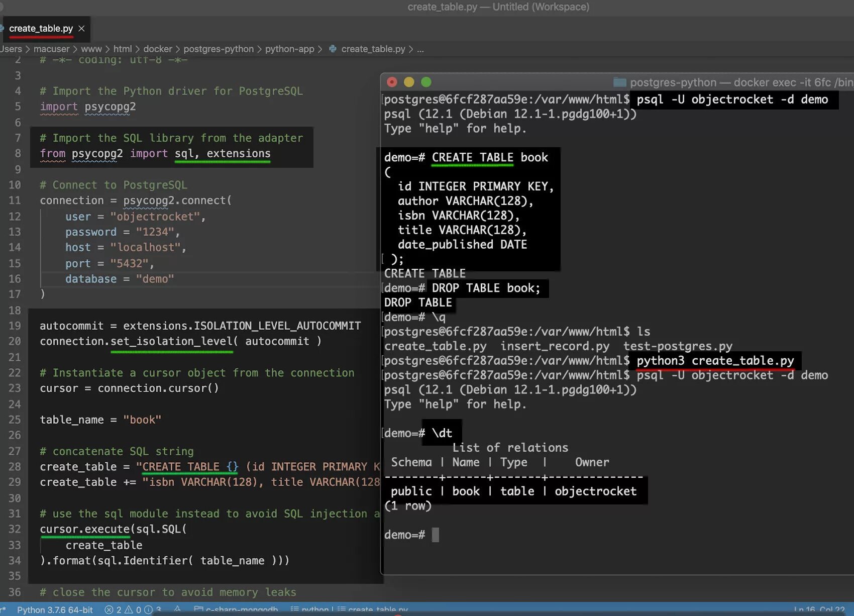Minimize the terminal with the yellow button
This screenshot has width=854, height=616.
409,82
